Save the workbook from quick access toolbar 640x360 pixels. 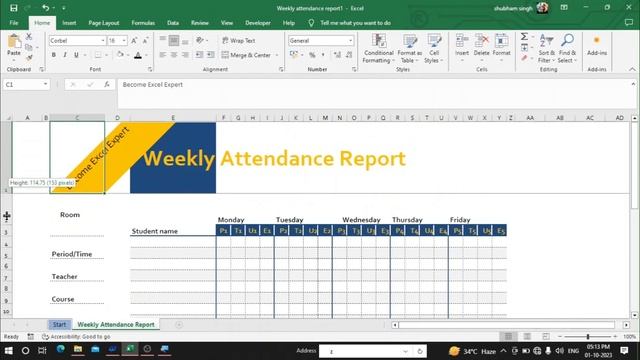click(13, 8)
